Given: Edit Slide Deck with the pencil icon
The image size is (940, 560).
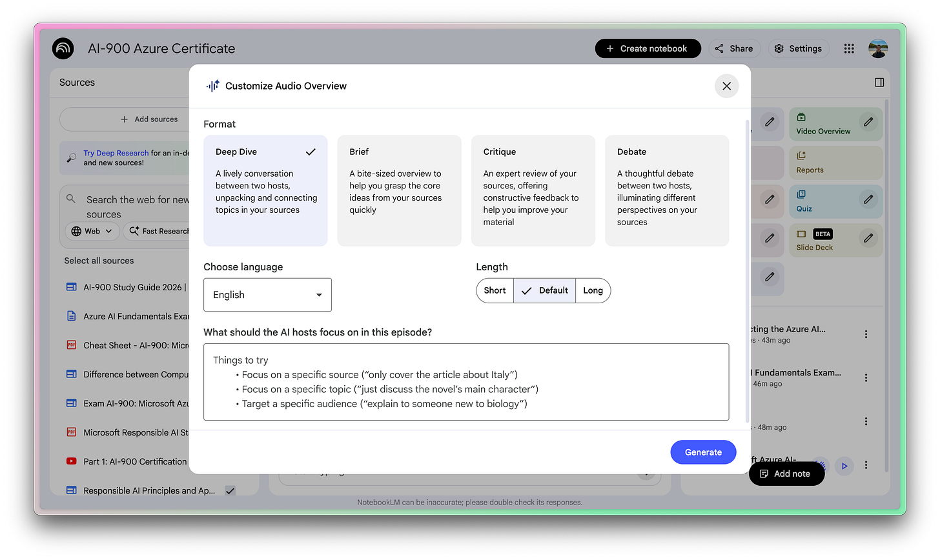Looking at the screenshot, I should (x=868, y=238).
